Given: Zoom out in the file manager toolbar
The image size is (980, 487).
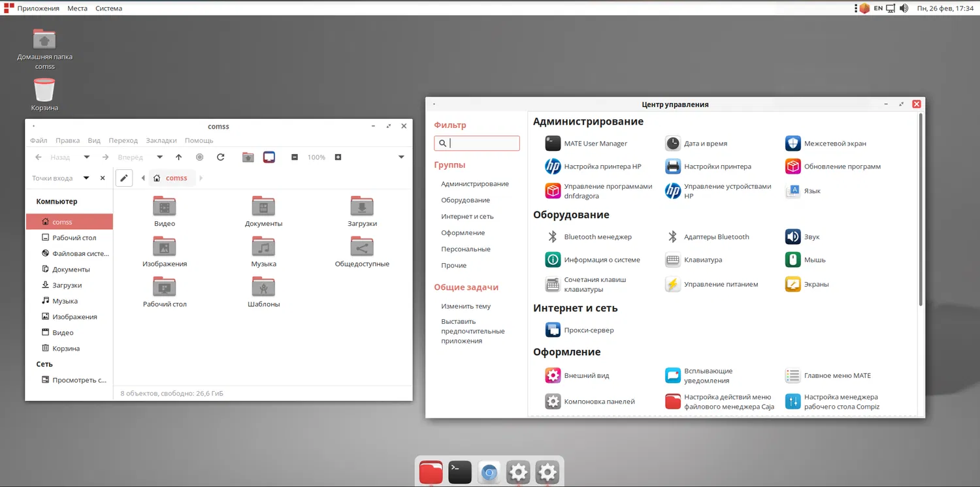Looking at the screenshot, I should 295,157.
